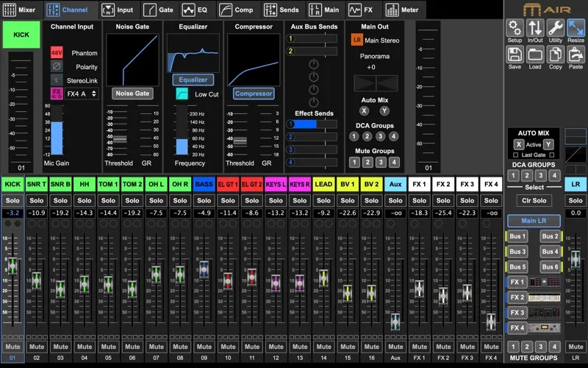Click the FX 4 effect rack thumbnail
This screenshot has height=368, width=588.
(544, 328)
